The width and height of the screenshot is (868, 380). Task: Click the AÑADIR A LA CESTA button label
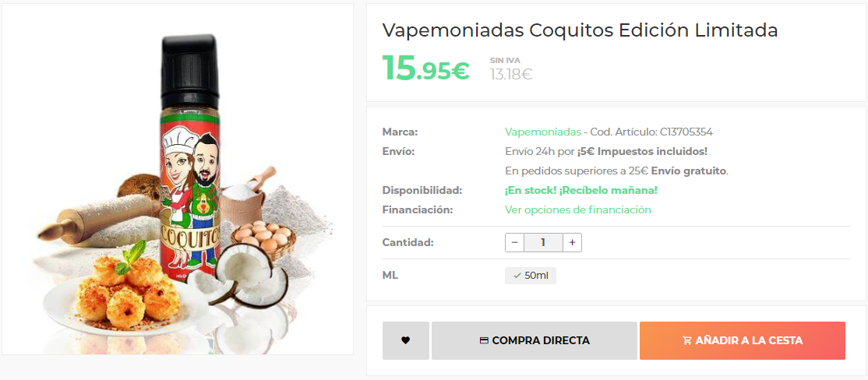tap(749, 341)
